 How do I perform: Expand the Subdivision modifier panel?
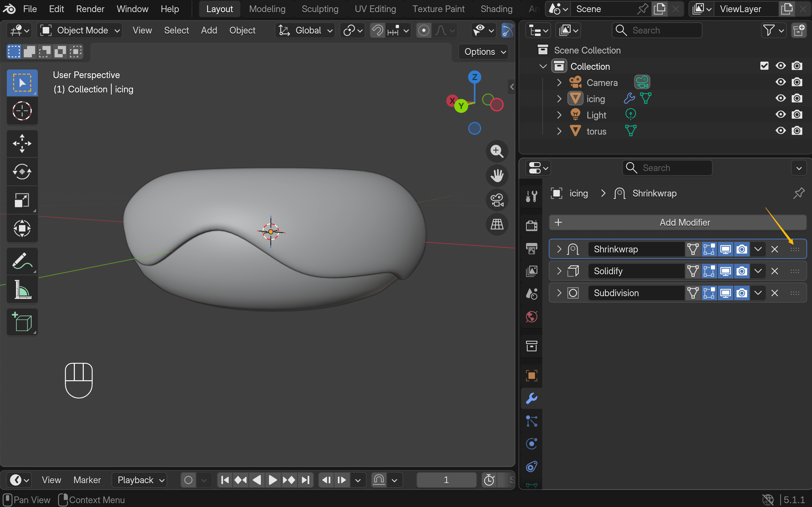click(559, 293)
